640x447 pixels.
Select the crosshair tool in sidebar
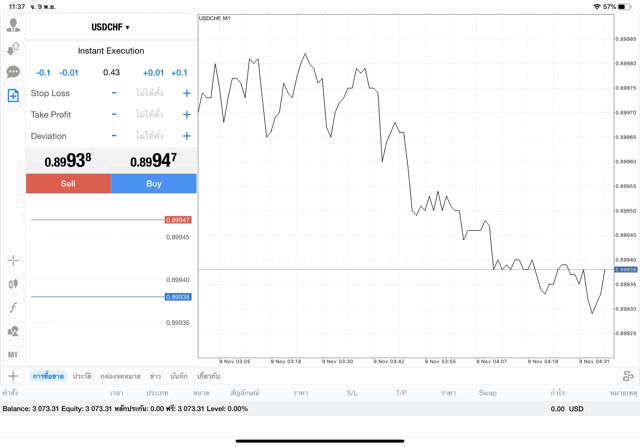(13, 260)
